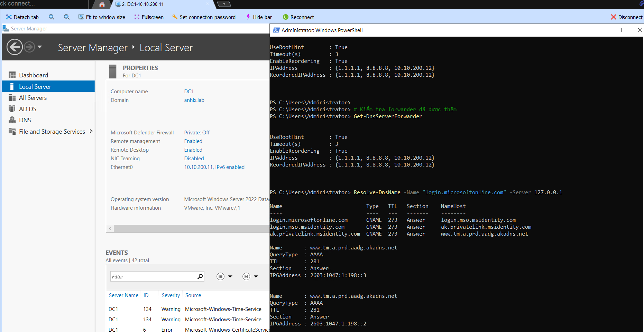Click Disconnect button
Screen dimensions: 644x332
click(626, 17)
